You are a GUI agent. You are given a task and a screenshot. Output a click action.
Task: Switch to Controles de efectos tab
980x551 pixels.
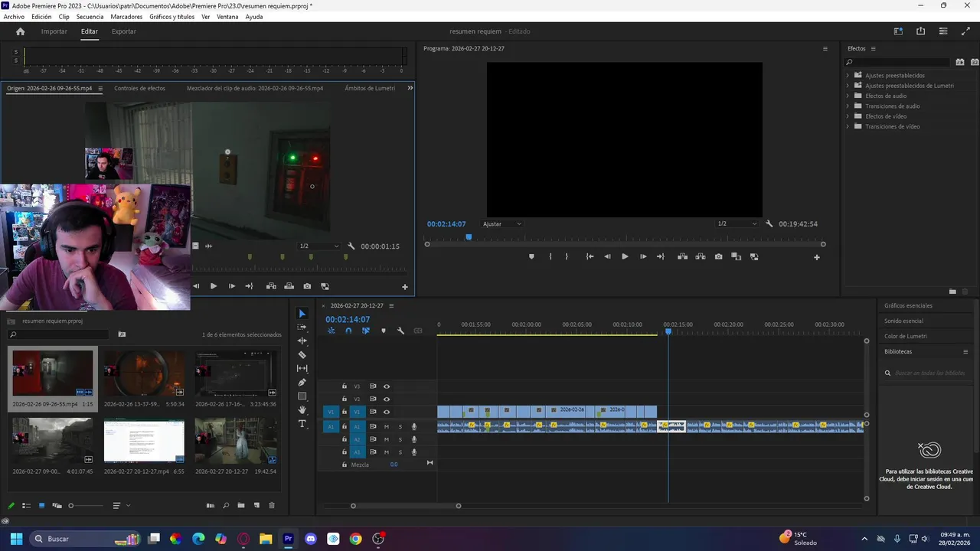pos(139,89)
